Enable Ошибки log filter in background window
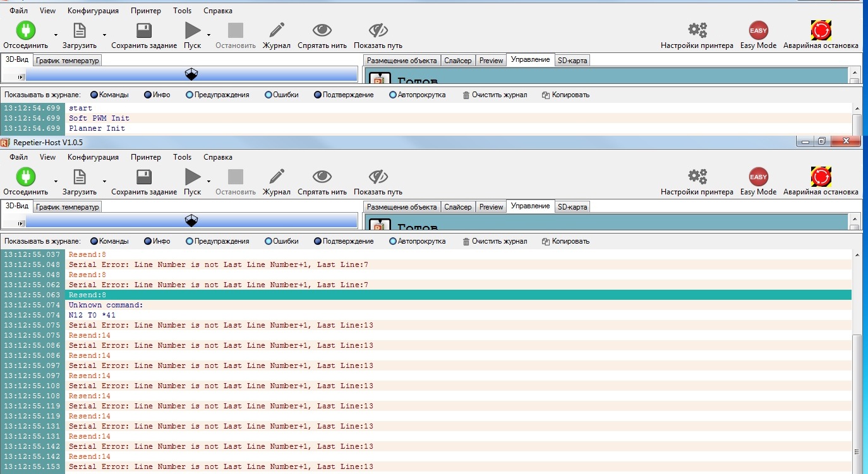 pyautogui.click(x=281, y=95)
